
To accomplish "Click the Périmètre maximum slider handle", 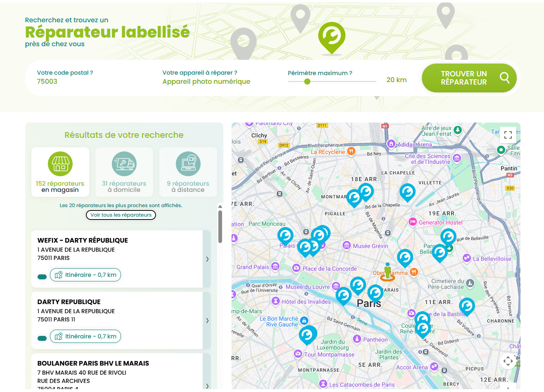I will (x=307, y=82).
